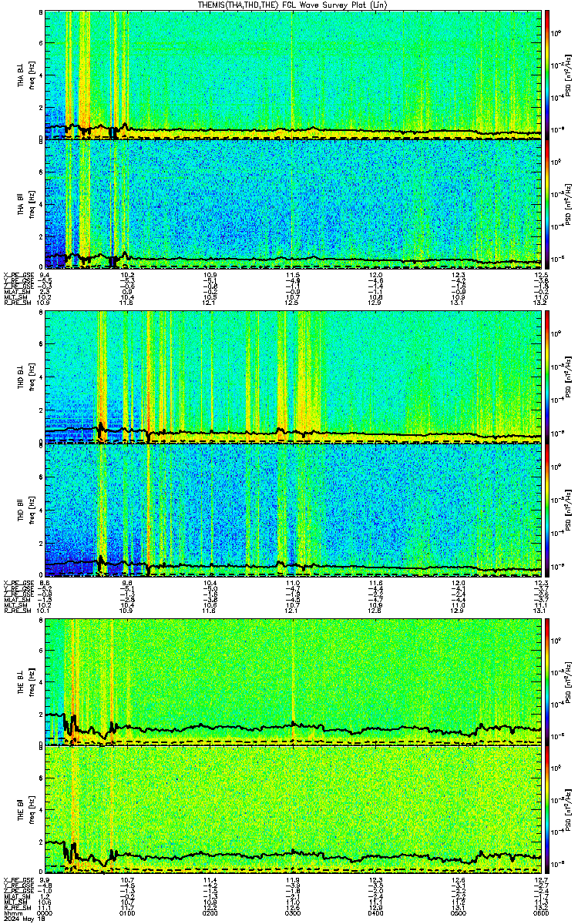Click the '0500' time tick label
Image resolution: width=578 pixels, height=924 pixels.
click(x=459, y=912)
